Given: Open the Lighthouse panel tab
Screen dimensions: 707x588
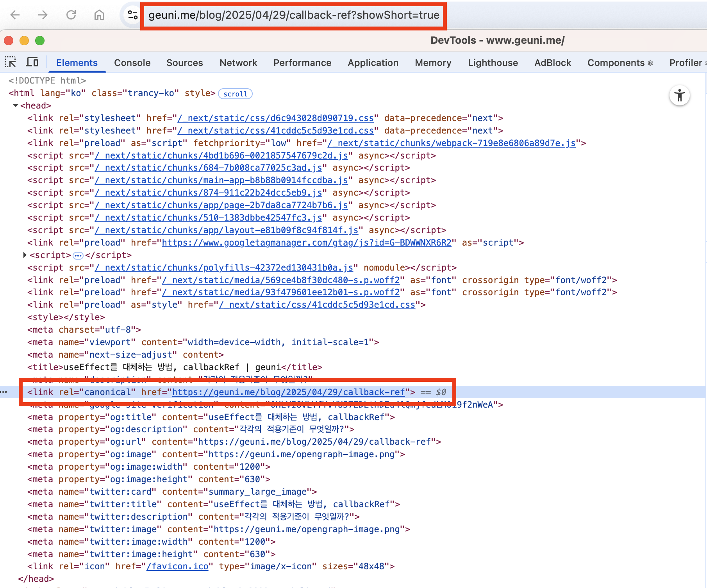Looking at the screenshot, I should click(x=493, y=63).
